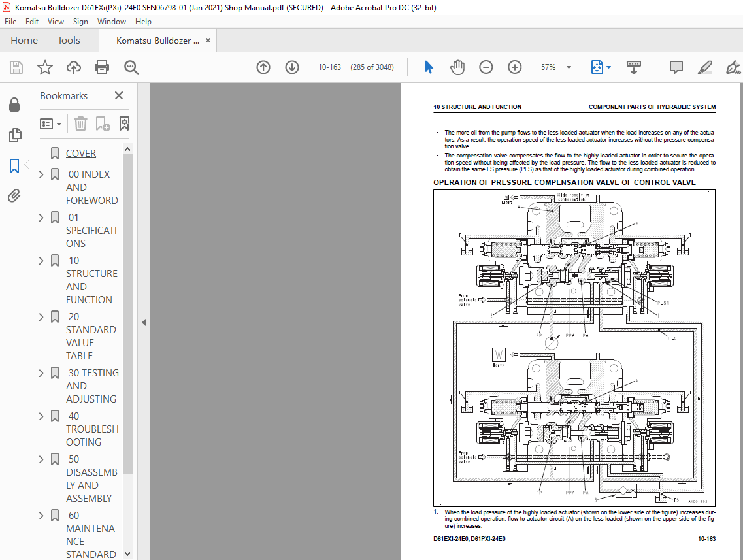Go to 40 TROUBLESHOOTING bookmark
Screen dimensions: 743x560
pyautogui.click(x=92, y=429)
